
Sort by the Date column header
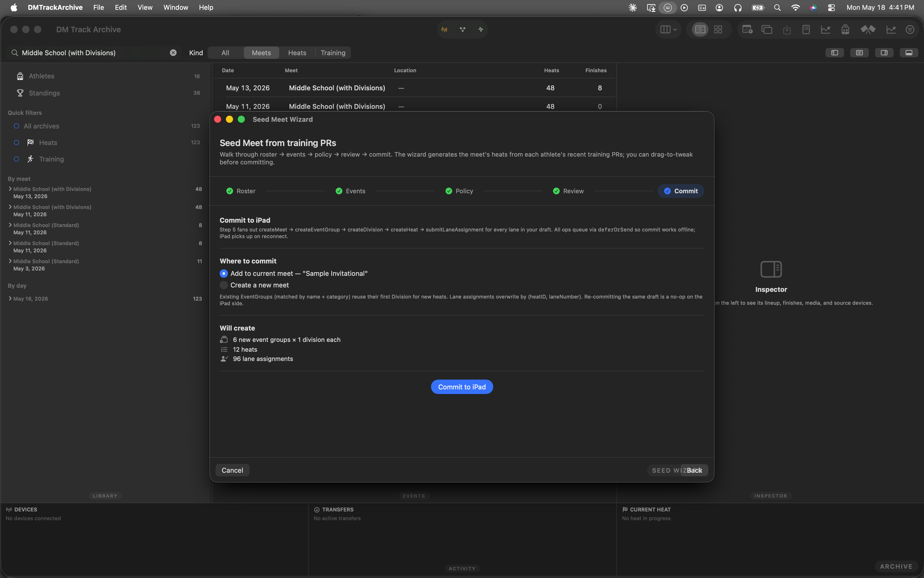[x=228, y=70]
